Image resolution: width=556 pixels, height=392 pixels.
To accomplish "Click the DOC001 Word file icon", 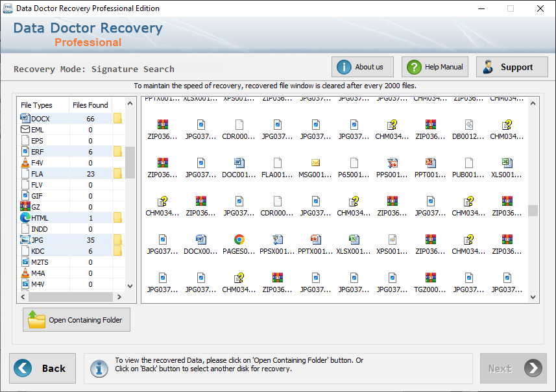I will point(239,163).
